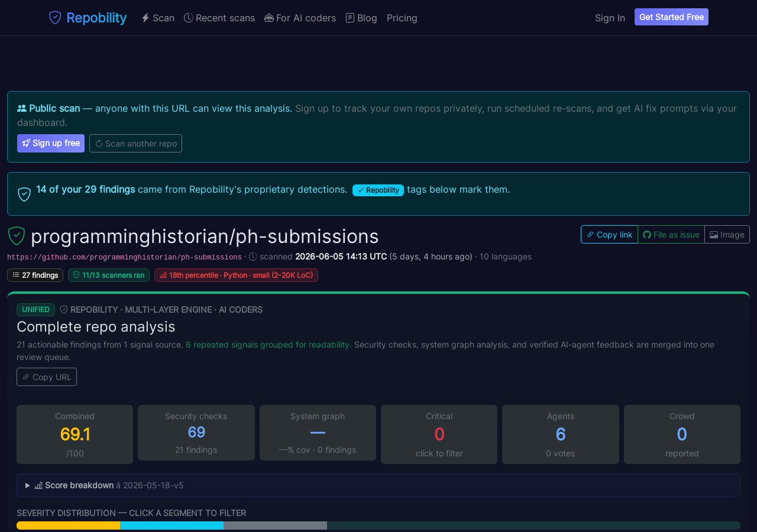
Task: Click the Crowd 0 reported card
Action: 682,434
